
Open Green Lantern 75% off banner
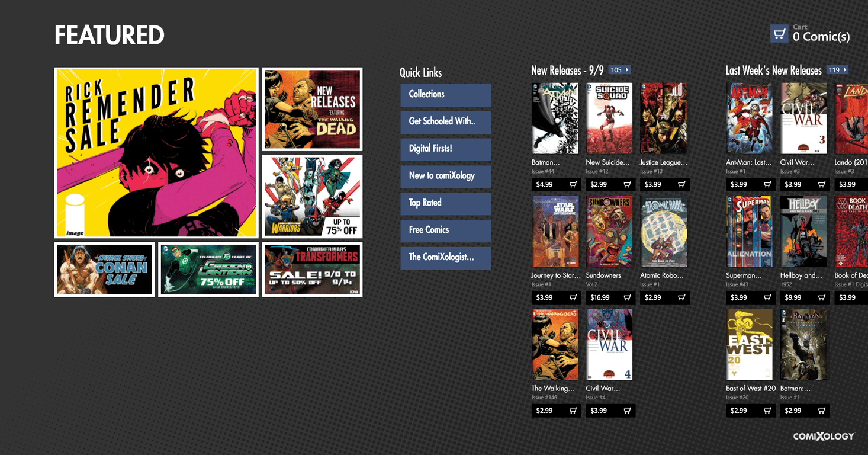click(x=208, y=270)
